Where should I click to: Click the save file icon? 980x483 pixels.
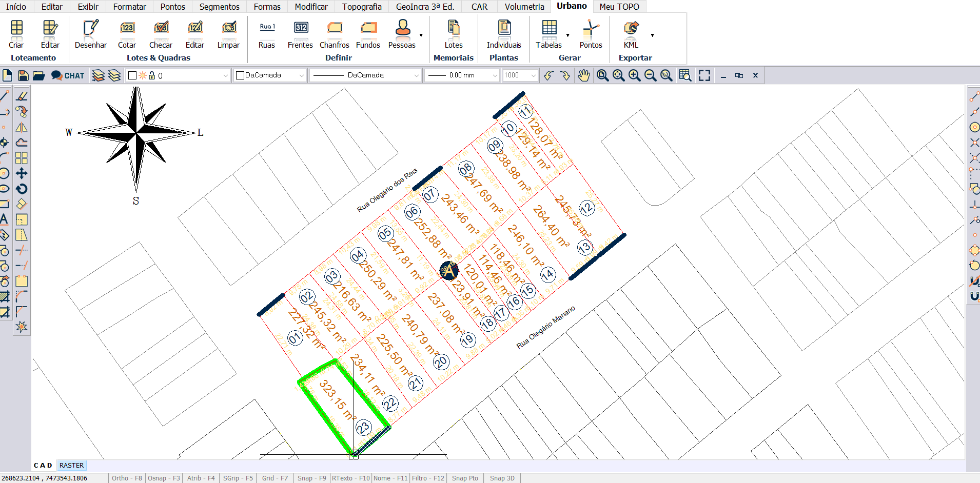(23, 75)
